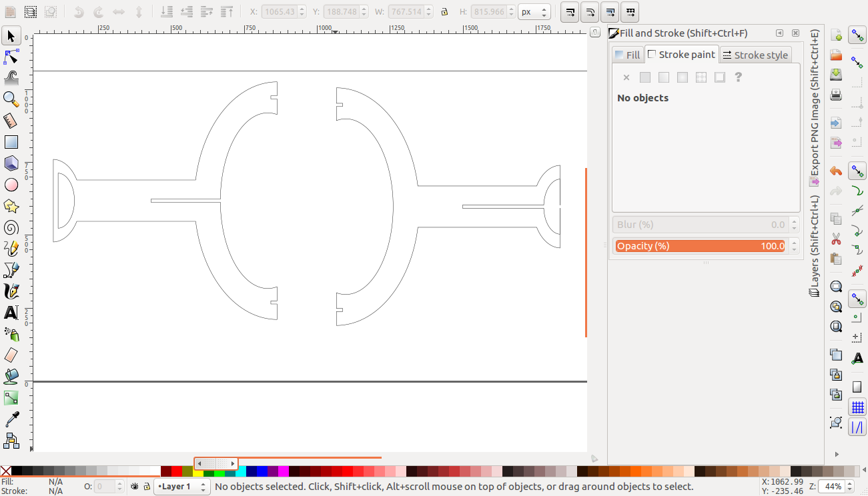Open the Layers side tab
868x496 pixels.
coord(814,246)
